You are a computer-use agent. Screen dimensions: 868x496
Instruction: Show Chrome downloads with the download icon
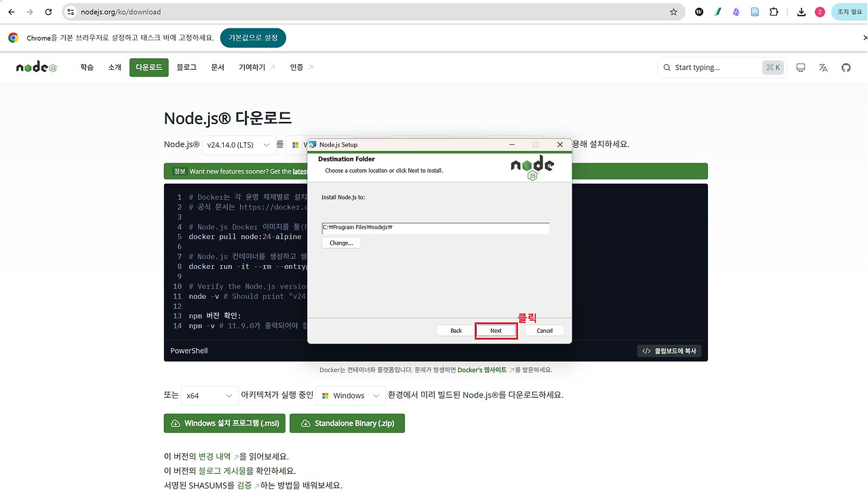click(802, 12)
